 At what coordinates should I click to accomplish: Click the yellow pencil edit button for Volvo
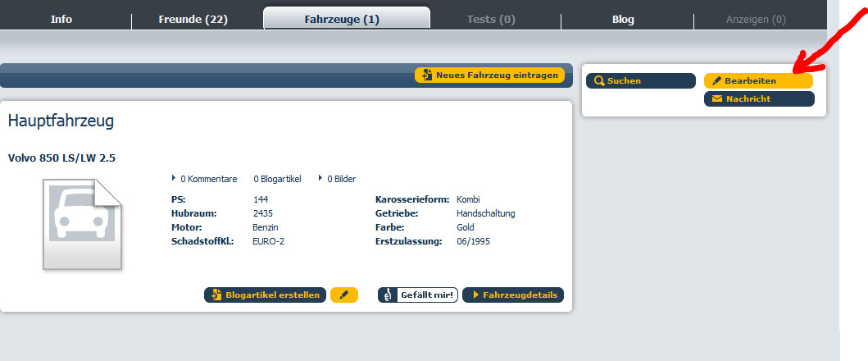click(344, 295)
